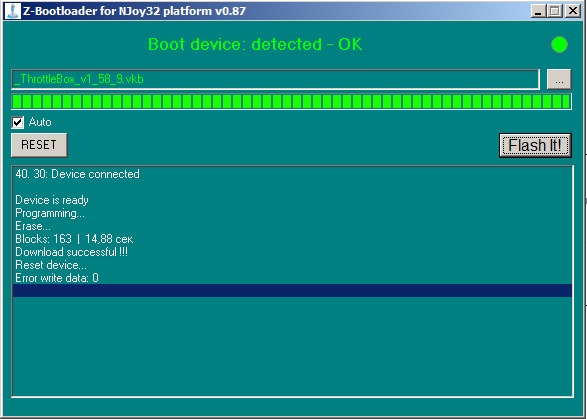Select log line 'Device is ready'
587x419 pixels.
52,200
